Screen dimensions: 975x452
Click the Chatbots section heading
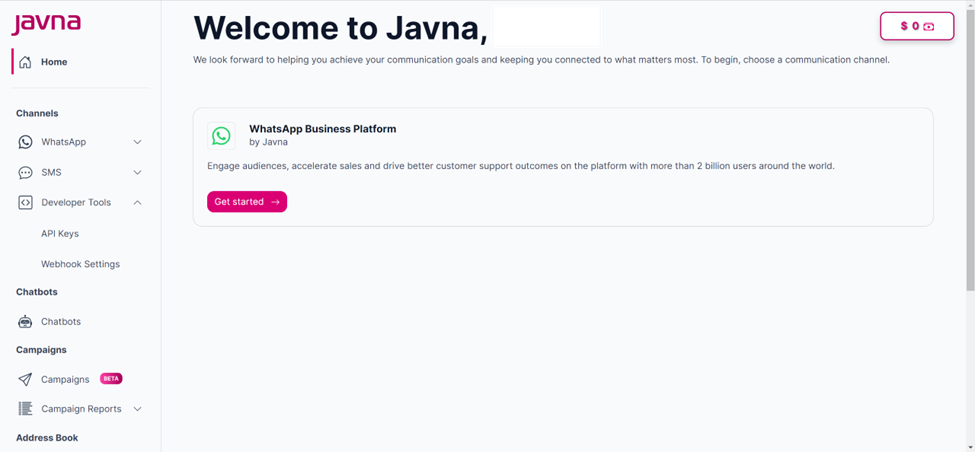[x=37, y=292]
